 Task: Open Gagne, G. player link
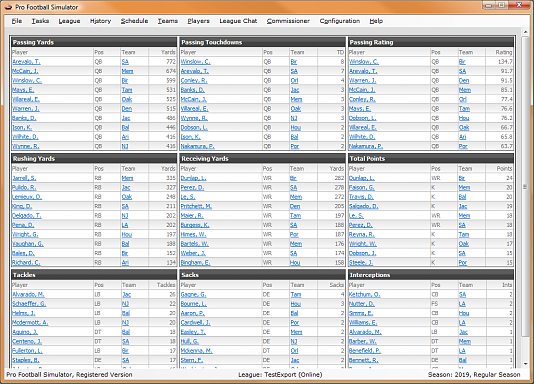click(x=193, y=294)
